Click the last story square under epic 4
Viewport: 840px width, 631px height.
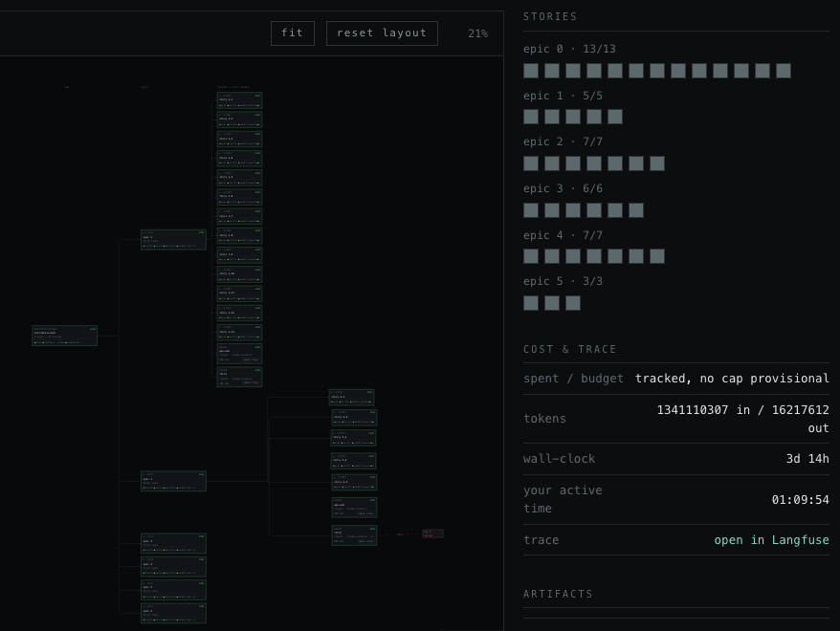pos(657,256)
